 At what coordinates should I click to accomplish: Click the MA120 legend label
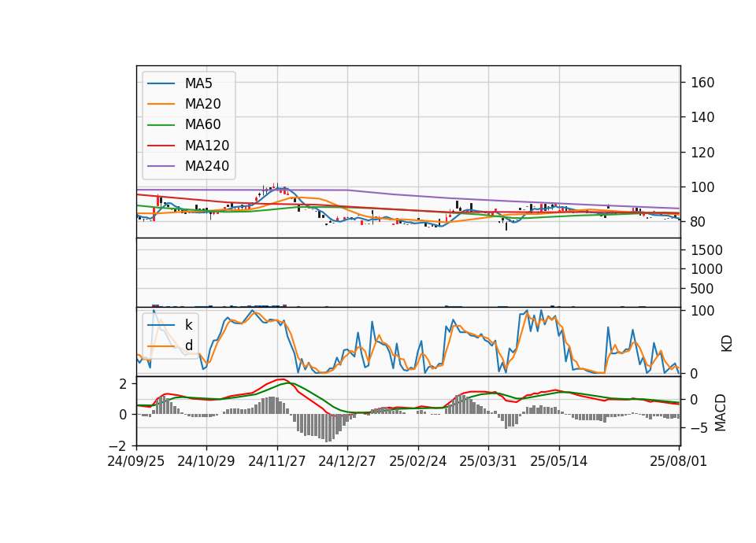(207, 146)
